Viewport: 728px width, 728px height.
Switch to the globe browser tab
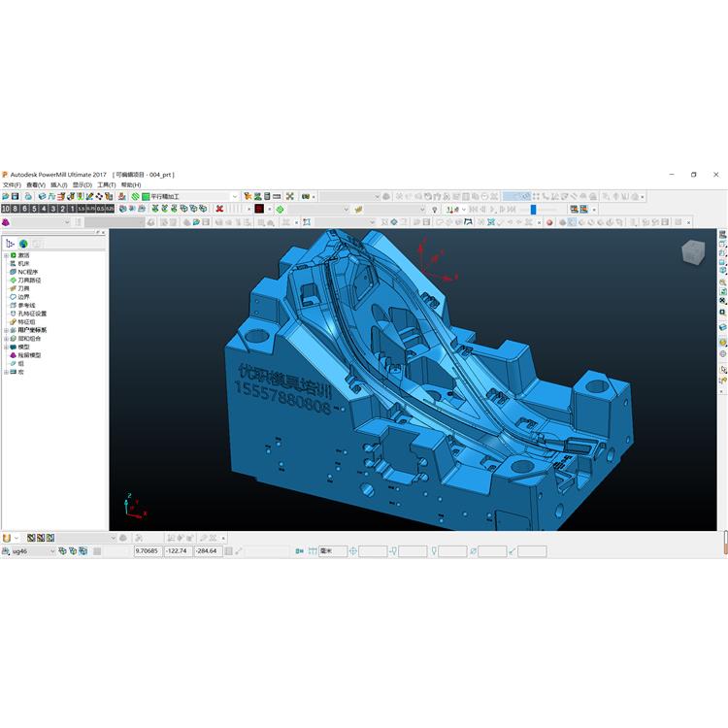tap(23, 244)
